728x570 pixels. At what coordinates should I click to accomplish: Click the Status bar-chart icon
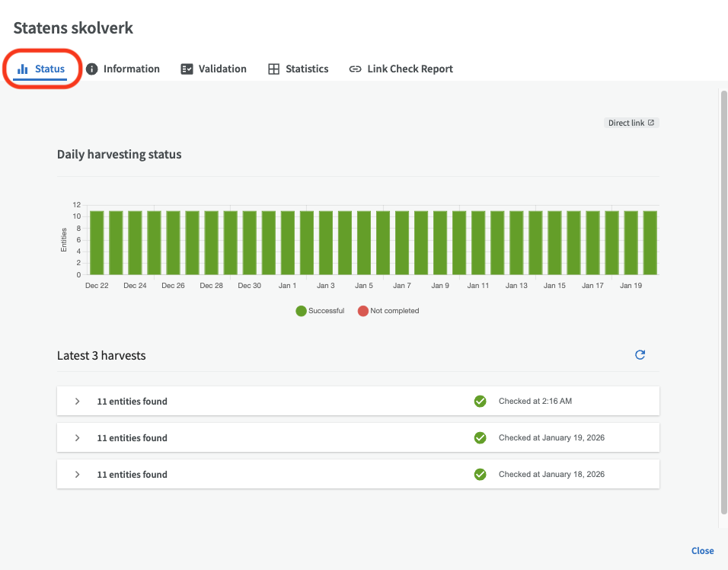(23, 69)
